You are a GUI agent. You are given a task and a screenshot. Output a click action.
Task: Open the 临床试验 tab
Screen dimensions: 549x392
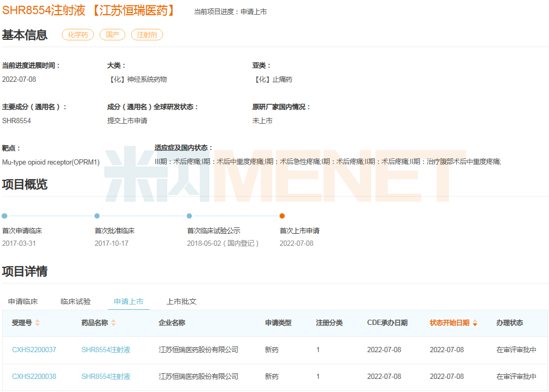pos(76,301)
